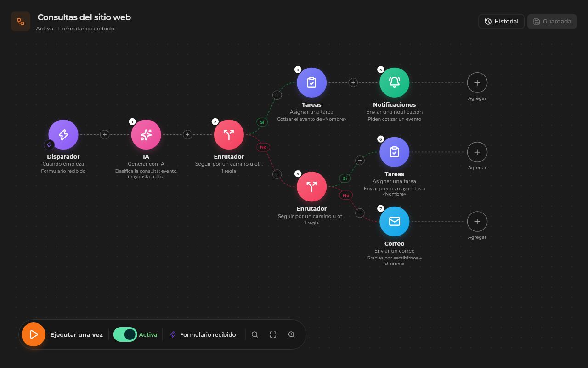Add a step on the Sí branch before mayoristas Tareas
The image size is (588, 368).
click(360, 161)
